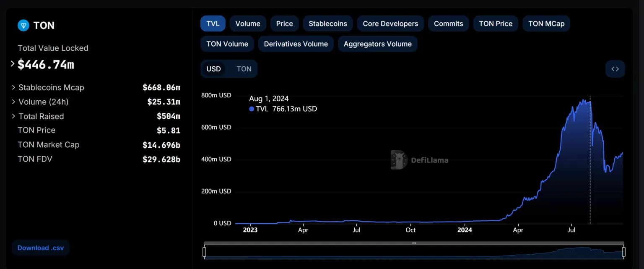Screen dimensions: 644x269
Task: Click the Aug 1, 2024 tooltip date
Action: [269, 99]
